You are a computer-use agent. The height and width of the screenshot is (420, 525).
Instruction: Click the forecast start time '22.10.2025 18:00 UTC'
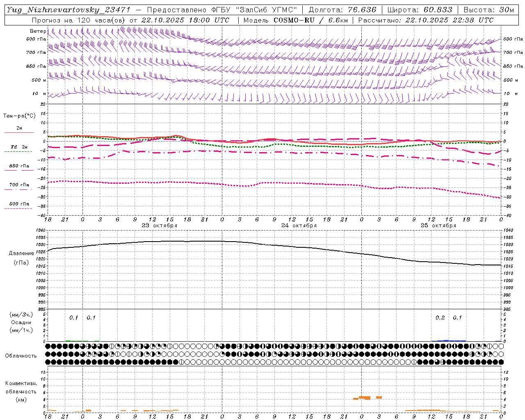[185, 20]
